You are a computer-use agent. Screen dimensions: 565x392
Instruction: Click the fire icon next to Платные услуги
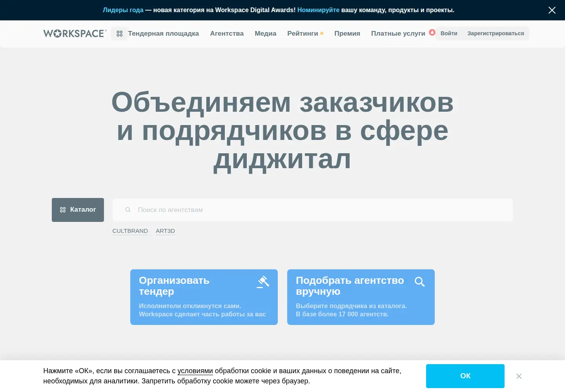click(x=432, y=32)
